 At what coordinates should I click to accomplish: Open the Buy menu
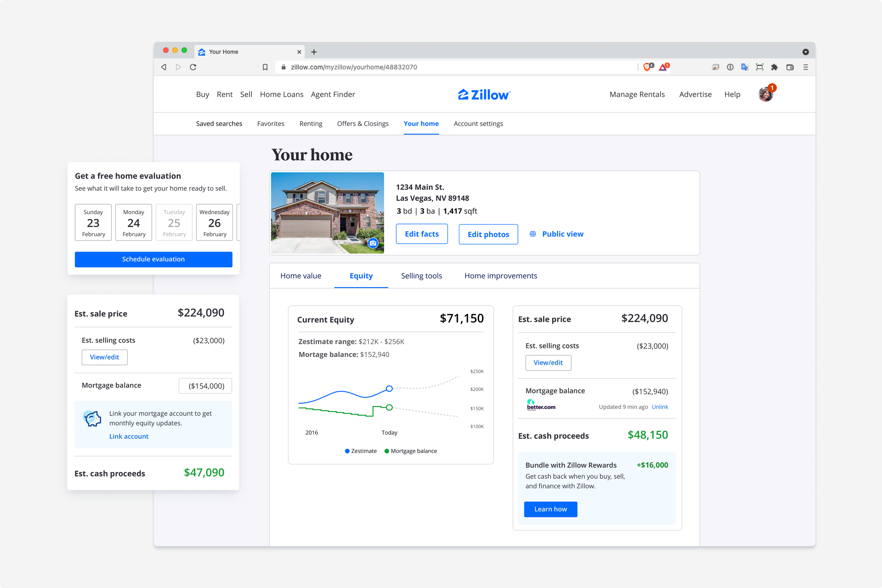(x=203, y=95)
